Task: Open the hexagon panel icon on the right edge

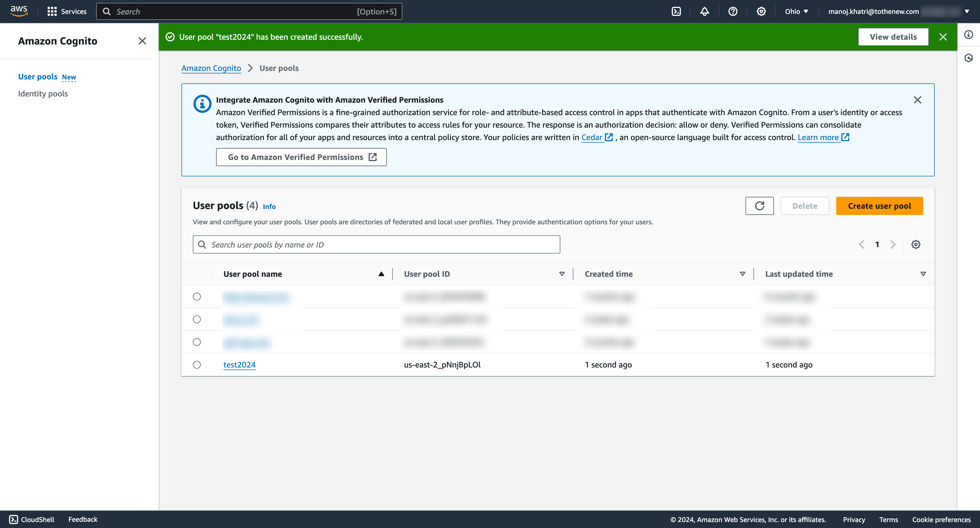Action: point(969,58)
